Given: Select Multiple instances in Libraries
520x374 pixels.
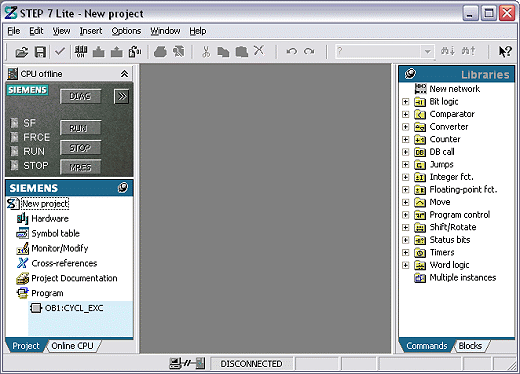Looking at the screenshot, I should coord(463,278).
